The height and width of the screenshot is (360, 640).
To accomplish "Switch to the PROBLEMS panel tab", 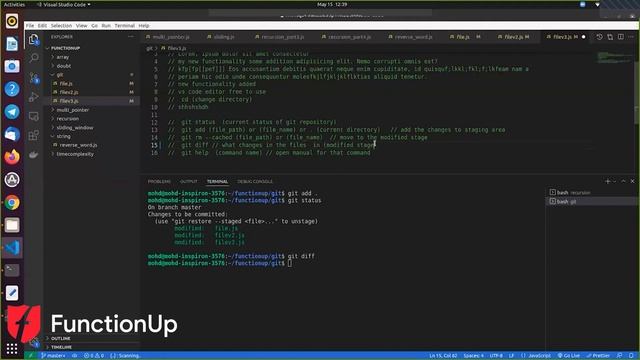I will click(159, 181).
